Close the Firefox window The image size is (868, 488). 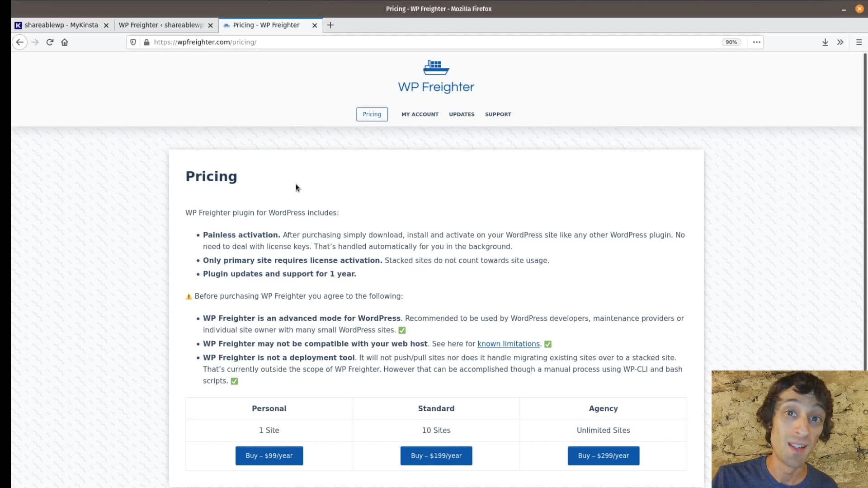(x=859, y=9)
